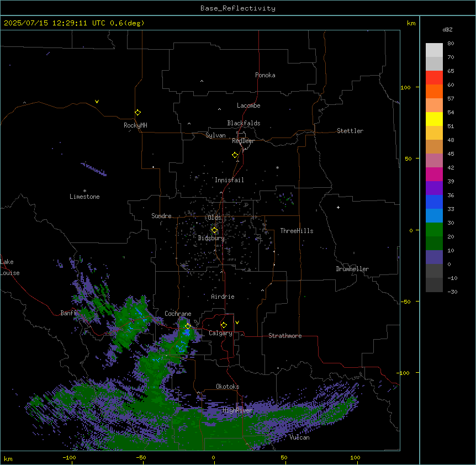Click the yellow V marker northeast of Calgary

pyautogui.click(x=237, y=323)
